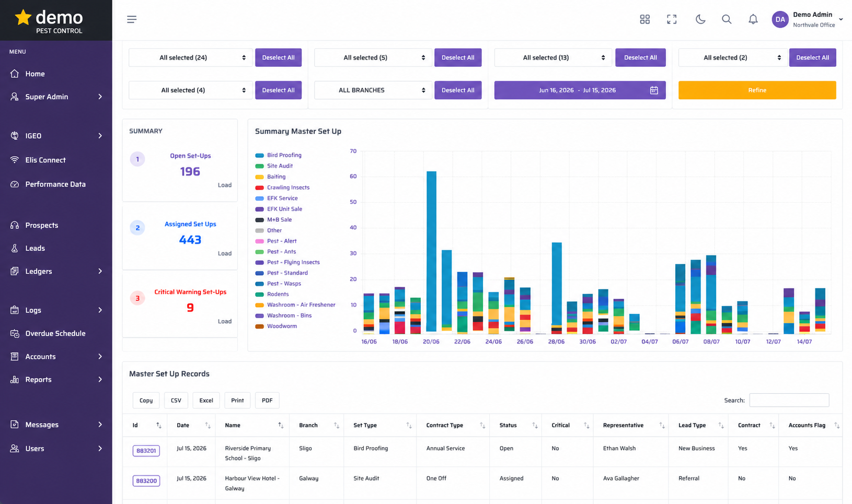
Task: Open the Accounts menu item
Action: (x=56, y=357)
